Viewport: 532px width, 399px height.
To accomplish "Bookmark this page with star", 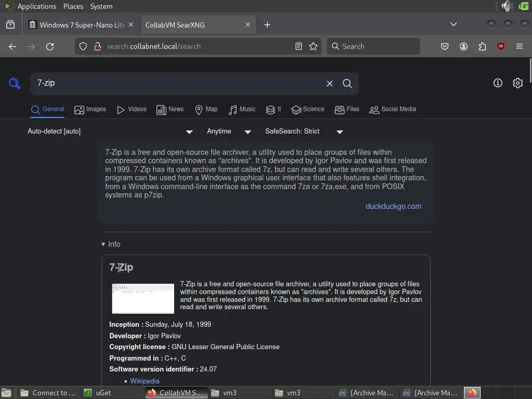I will (313, 46).
